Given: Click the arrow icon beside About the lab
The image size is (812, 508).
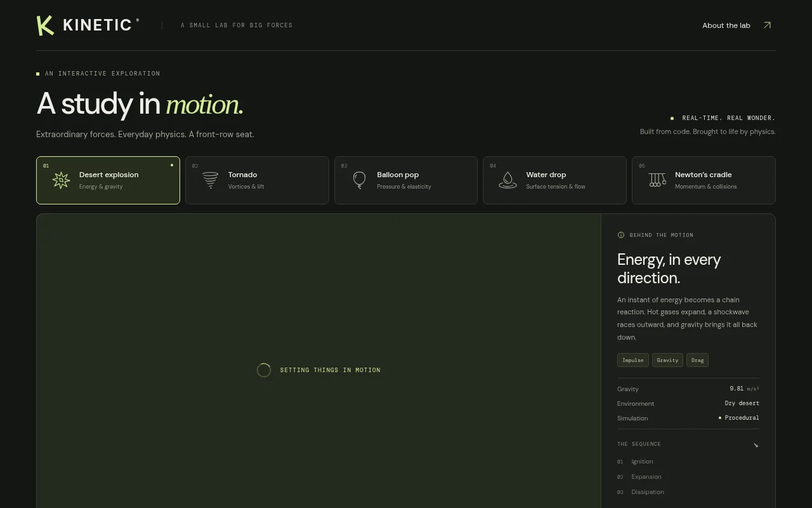Looking at the screenshot, I should coord(767,25).
